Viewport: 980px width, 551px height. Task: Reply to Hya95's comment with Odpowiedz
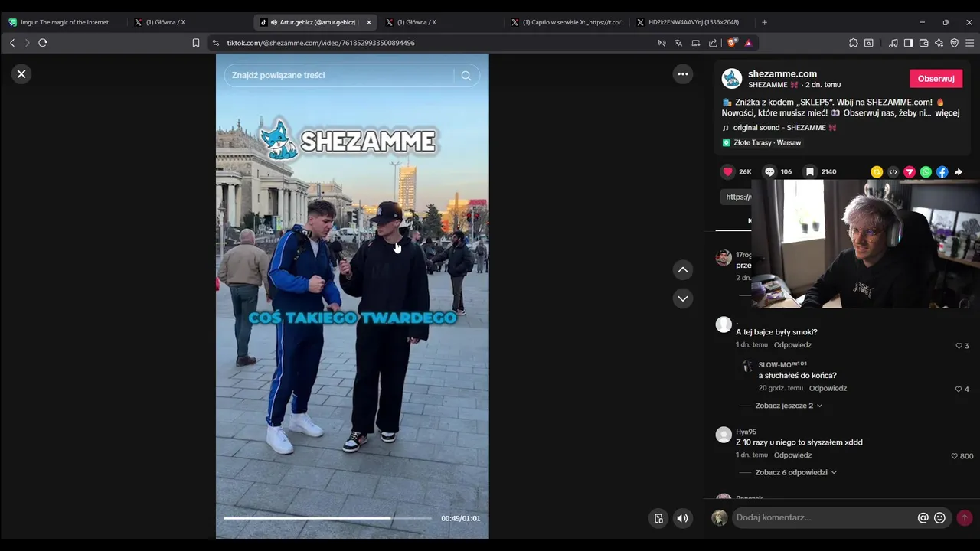[792, 455]
